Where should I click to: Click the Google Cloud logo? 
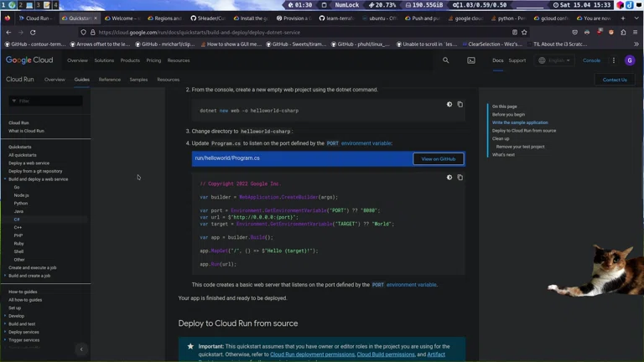29,60
